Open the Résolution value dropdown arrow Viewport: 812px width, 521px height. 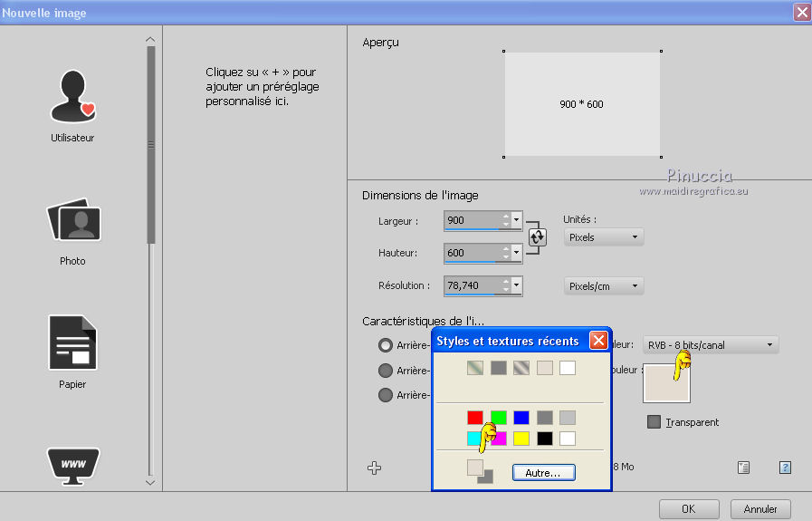(516, 285)
